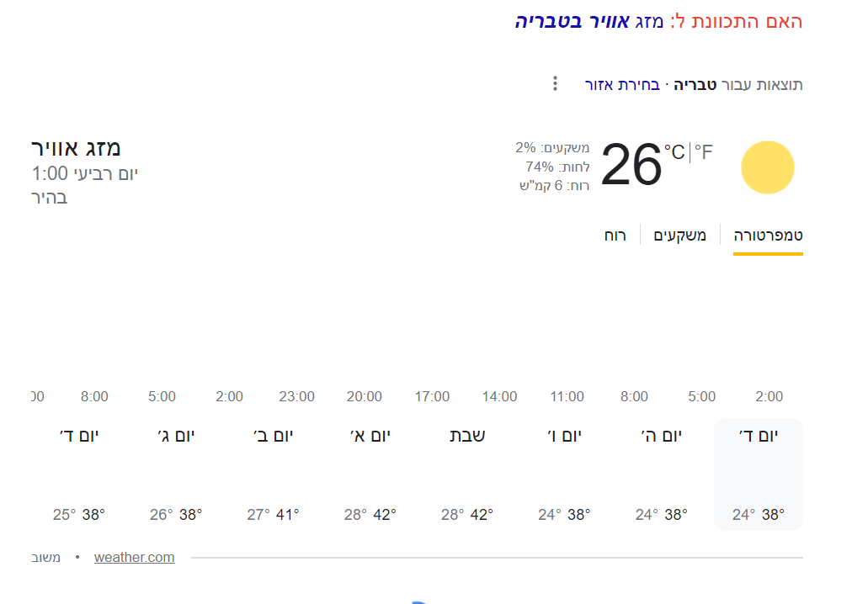This screenshot has width=868, height=604.
Task: Select the יום ה׳ daily forecast
Action: click(x=661, y=474)
